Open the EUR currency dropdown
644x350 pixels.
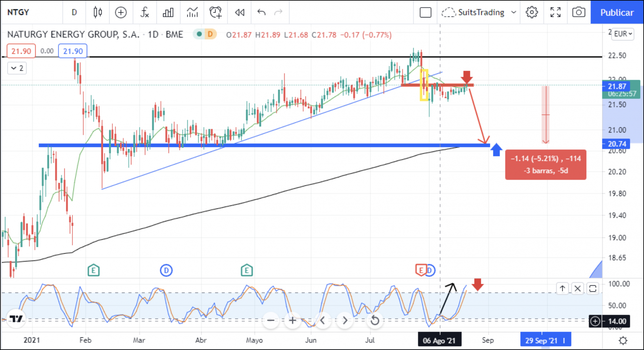click(623, 34)
